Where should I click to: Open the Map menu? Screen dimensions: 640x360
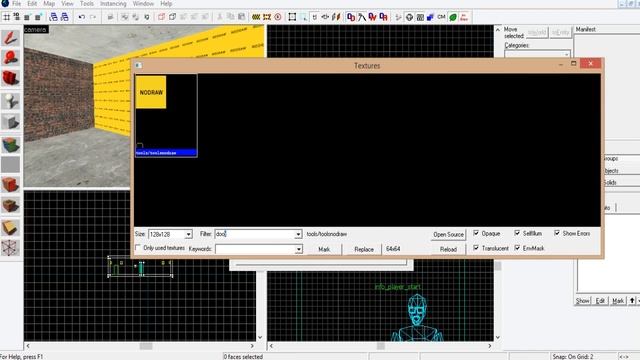tap(49, 4)
